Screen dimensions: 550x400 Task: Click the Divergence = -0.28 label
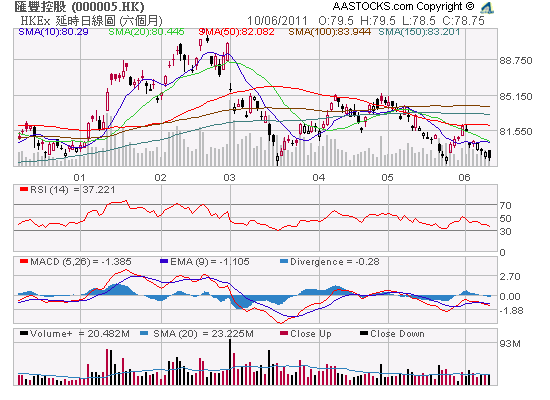click(335, 262)
